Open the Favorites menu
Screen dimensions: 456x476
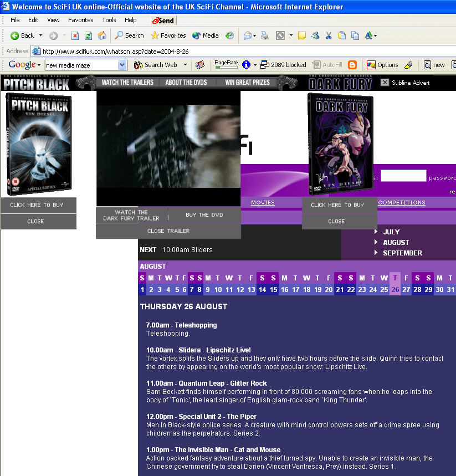point(80,20)
